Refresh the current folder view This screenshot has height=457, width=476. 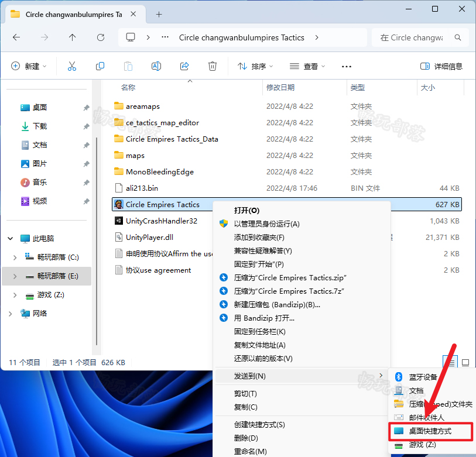click(101, 37)
